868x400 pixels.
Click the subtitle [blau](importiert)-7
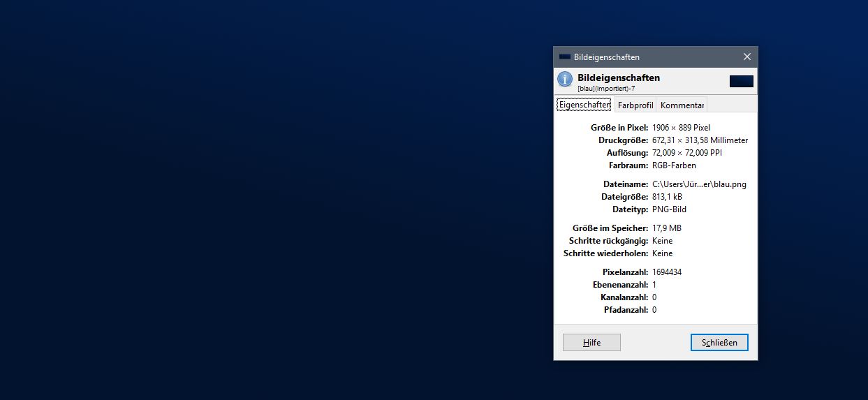click(606, 89)
